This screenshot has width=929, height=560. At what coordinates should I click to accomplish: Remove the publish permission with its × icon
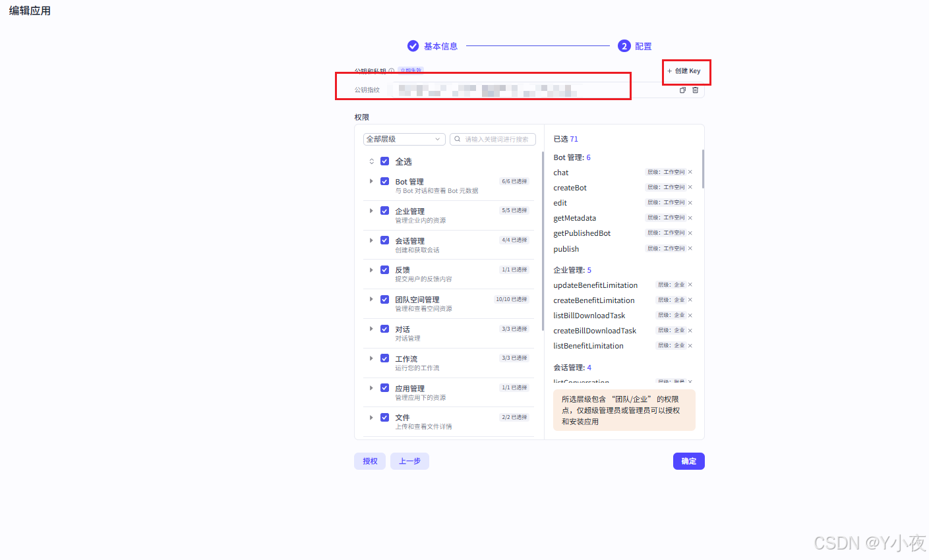tap(690, 249)
